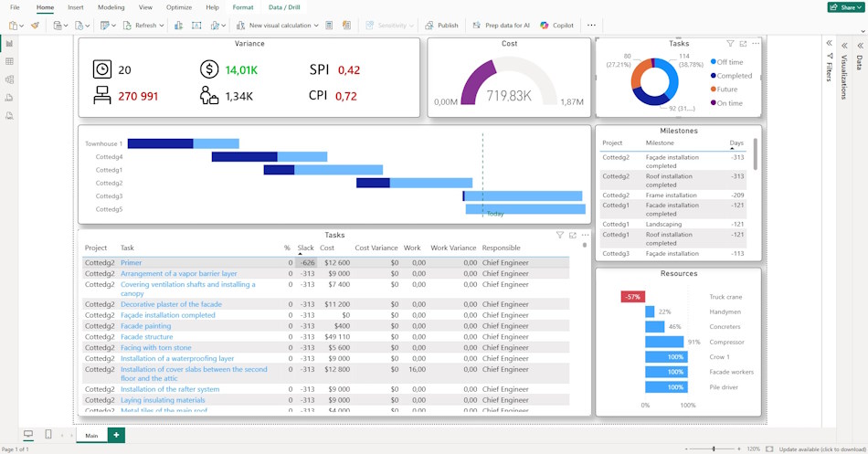Screen dimensions: 868x454
Task: Open TMDL view icon in left sidebar
Action: click(9, 116)
